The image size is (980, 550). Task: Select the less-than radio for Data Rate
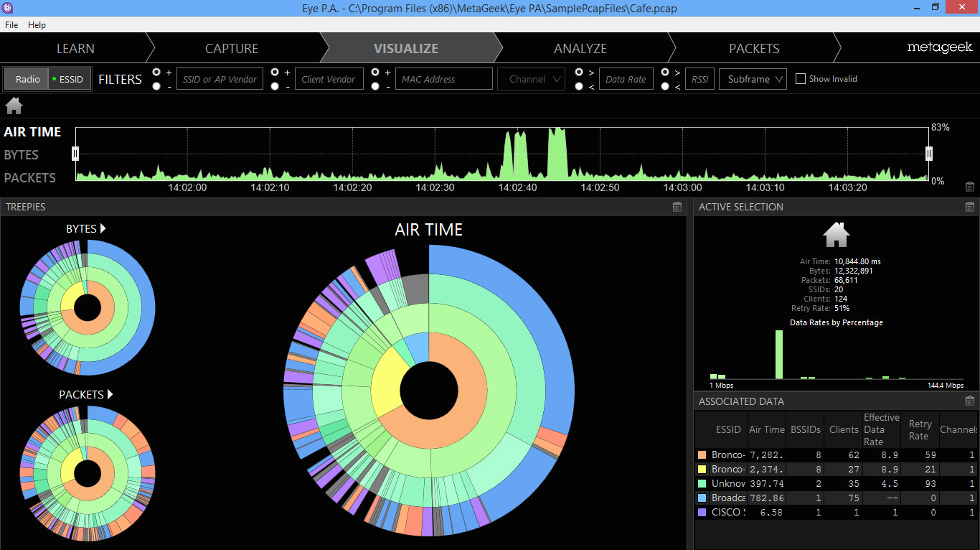(579, 86)
